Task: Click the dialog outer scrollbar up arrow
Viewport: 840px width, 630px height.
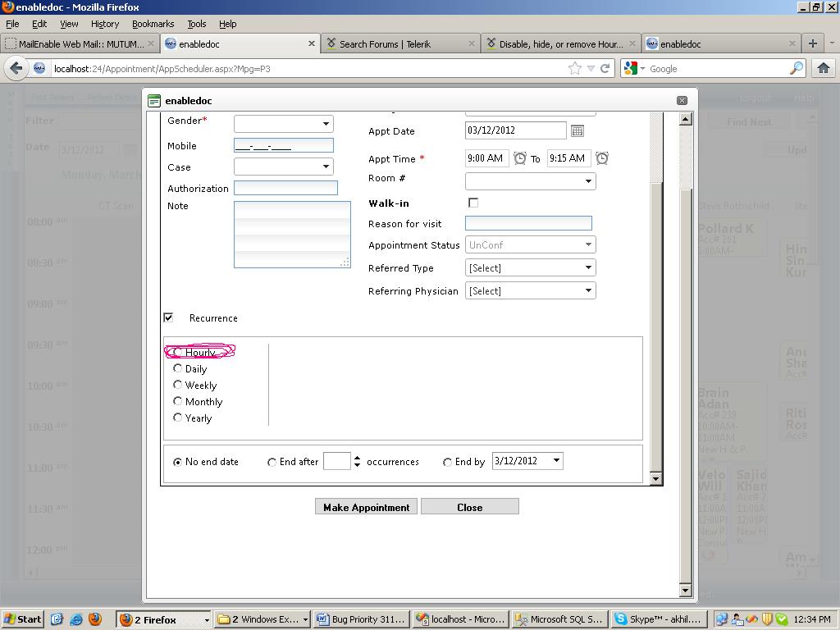Action: pos(685,119)
